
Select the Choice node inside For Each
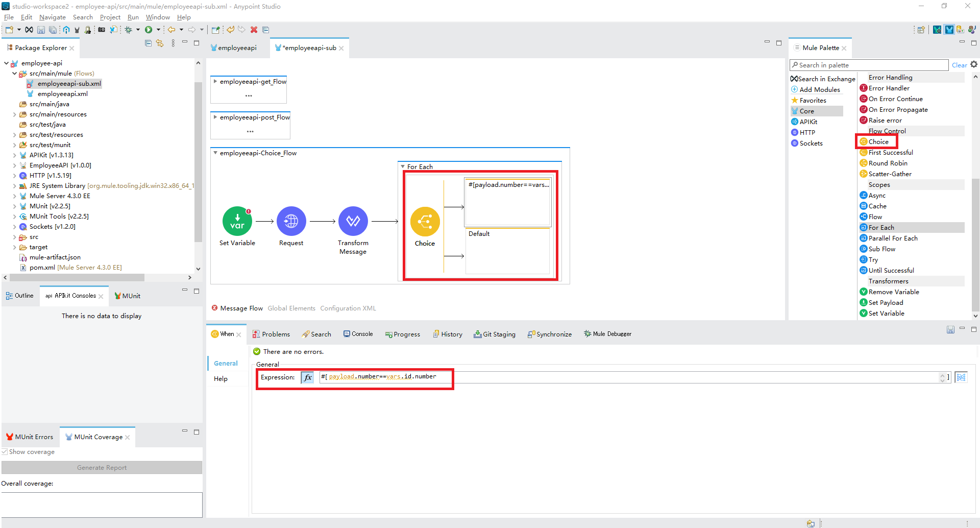(x=425, y=222)
